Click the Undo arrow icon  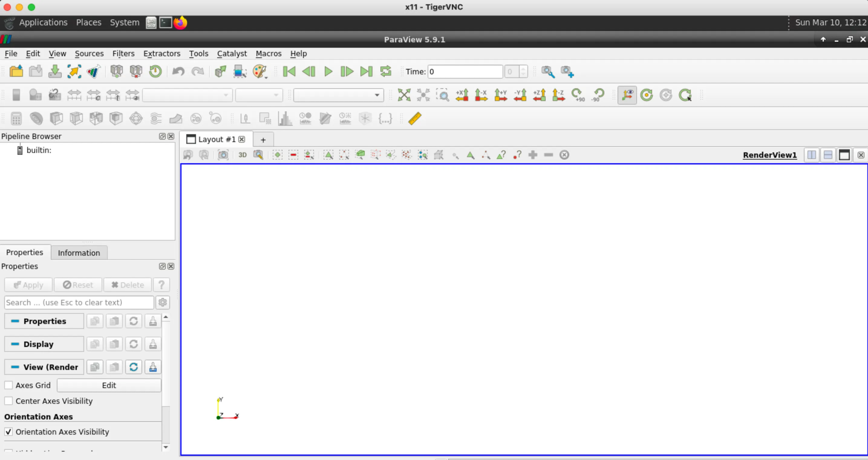pyautogui.click(x=178, y=71)
